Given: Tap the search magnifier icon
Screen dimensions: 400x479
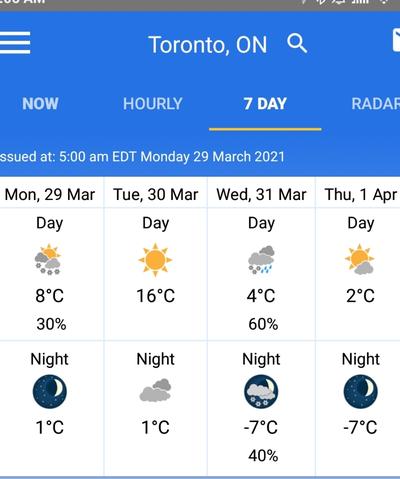Looking at the screenshot, I should click(297, 43).
